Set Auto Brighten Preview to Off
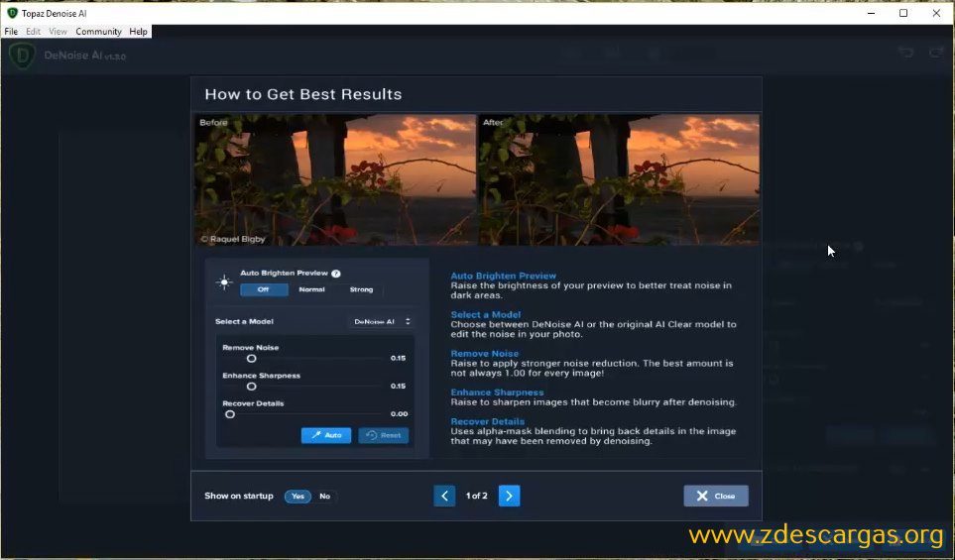The image size is (955, 560). tap(264, 289)
